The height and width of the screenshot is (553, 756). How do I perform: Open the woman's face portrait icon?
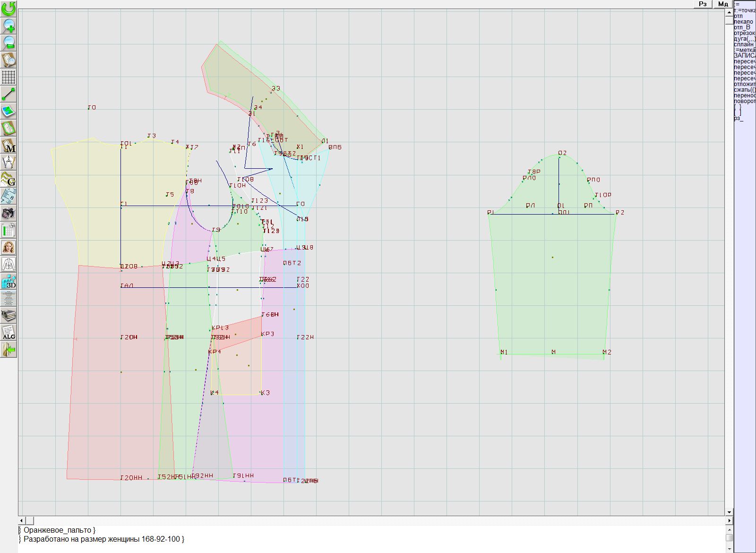coord(9,247)
